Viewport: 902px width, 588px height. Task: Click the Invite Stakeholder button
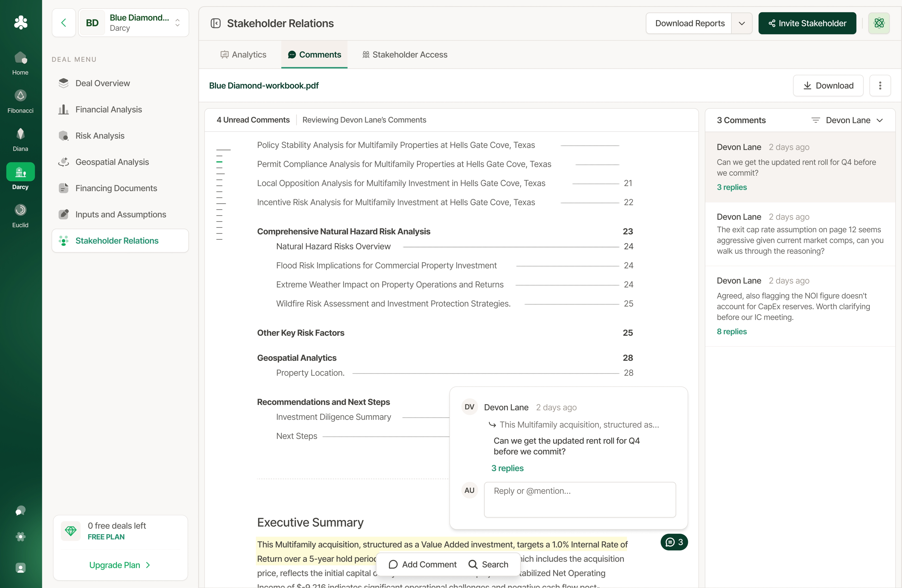pyautogui.click(x=807, y=23)
